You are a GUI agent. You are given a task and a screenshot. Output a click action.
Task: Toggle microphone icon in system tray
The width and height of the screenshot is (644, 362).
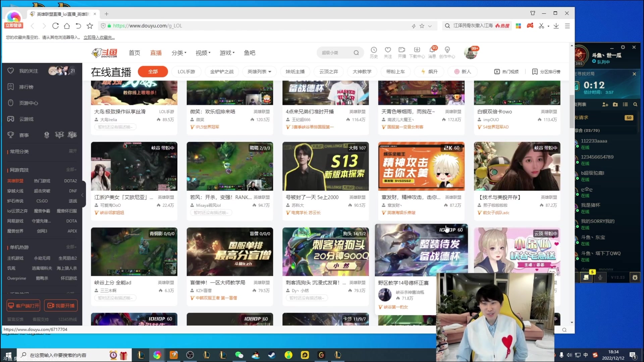pyautogui.click(x=561, y=355)
